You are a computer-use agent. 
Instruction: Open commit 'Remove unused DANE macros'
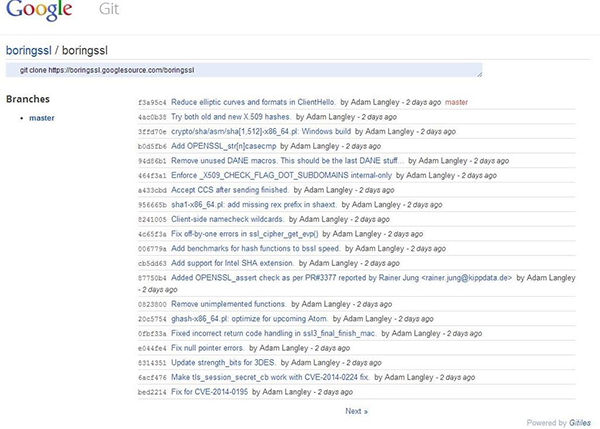pos(287,160)
